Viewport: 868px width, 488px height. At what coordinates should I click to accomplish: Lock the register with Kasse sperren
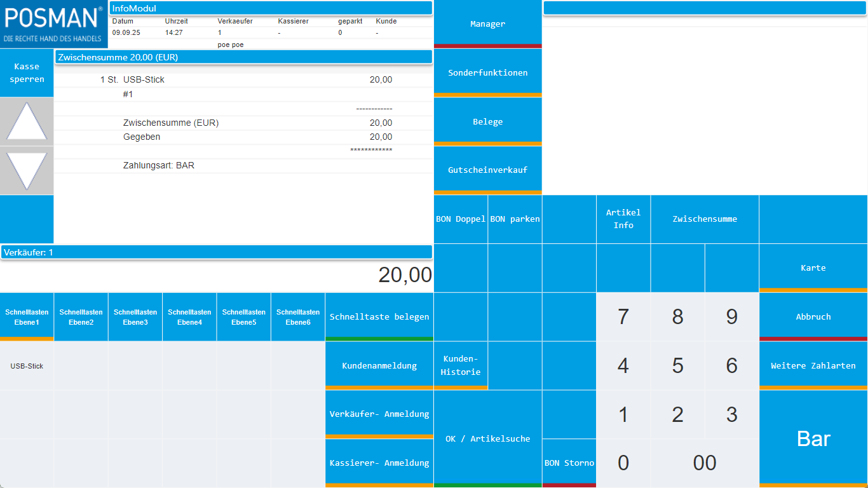27,73
